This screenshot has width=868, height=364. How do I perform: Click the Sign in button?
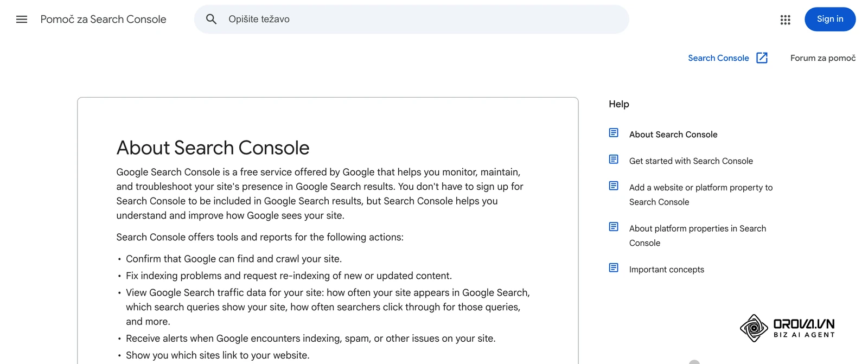830,19
